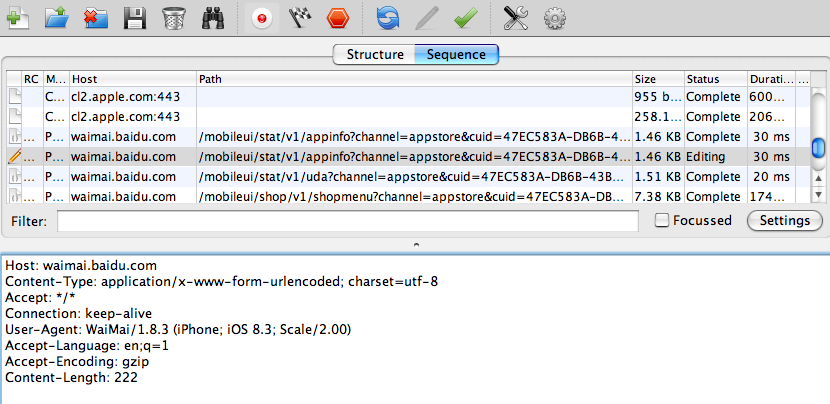This screenshot has height=404, width=830.
Task: Click the document icon of first cl2.apple.com row
Action: tap(14, 97)
